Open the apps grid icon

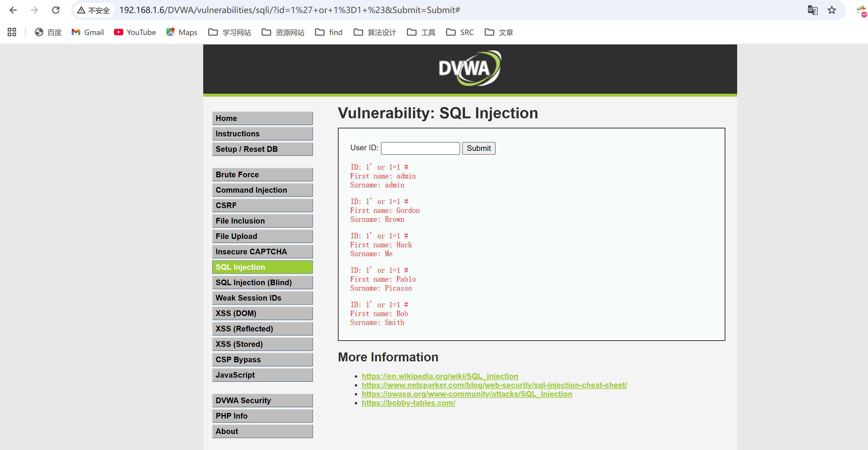(12, 32)
